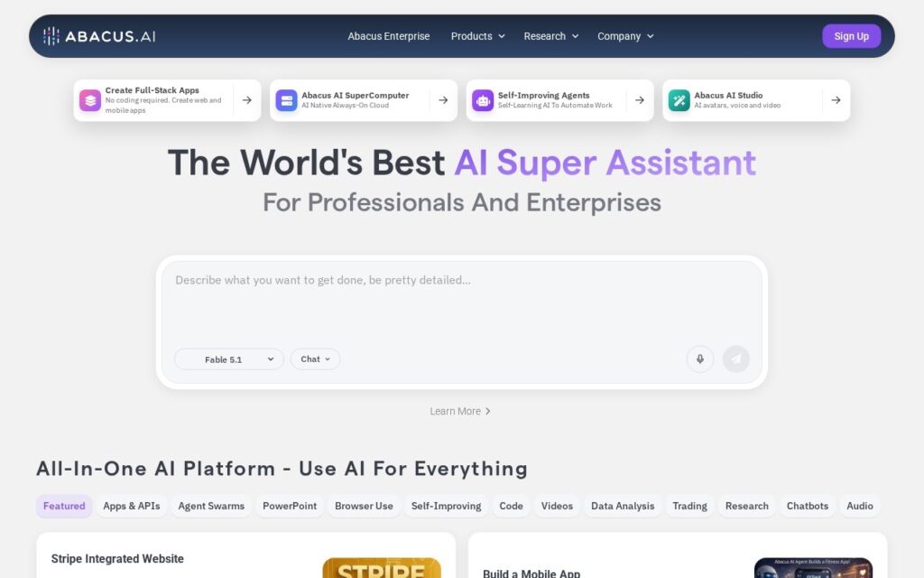Open the Chat mode dropdown
The width and height of the screenshot is (924, 578).
click(x=315, y=359)
